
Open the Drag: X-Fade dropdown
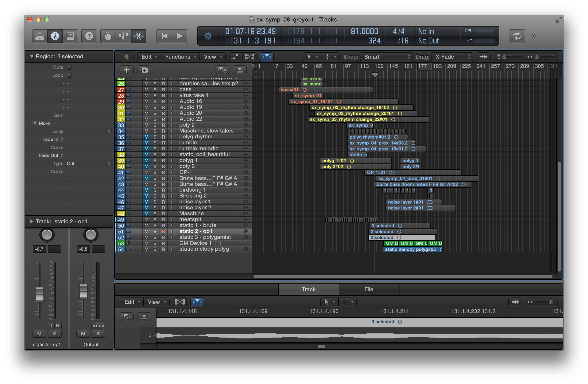pyautogui.click(x=452, y=57)
